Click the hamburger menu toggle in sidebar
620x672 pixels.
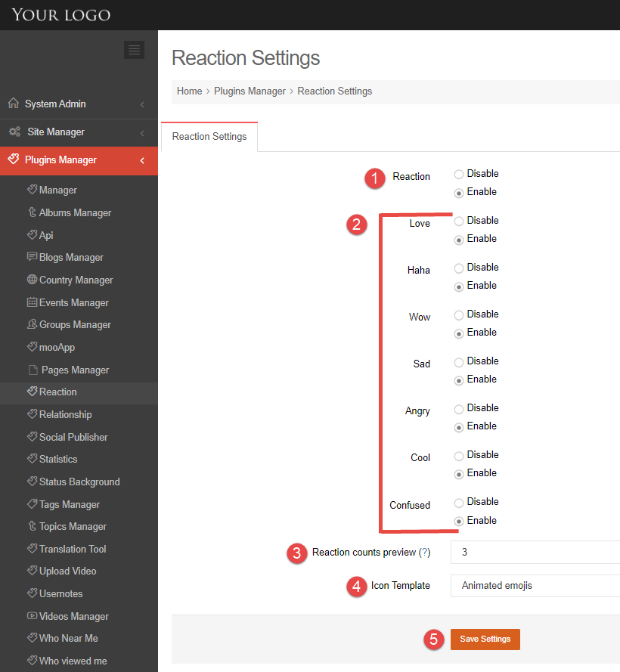[x=134, y=50]
